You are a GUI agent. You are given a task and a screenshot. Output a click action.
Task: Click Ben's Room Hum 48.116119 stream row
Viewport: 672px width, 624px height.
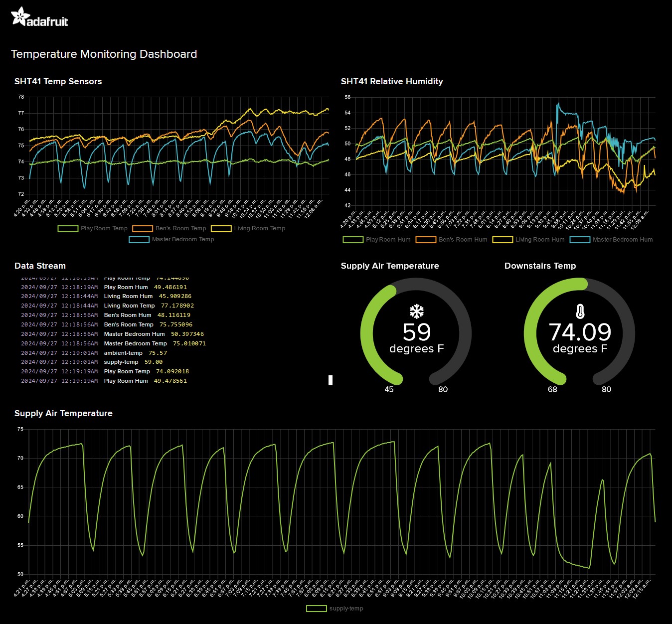click(x=106, y=315)
